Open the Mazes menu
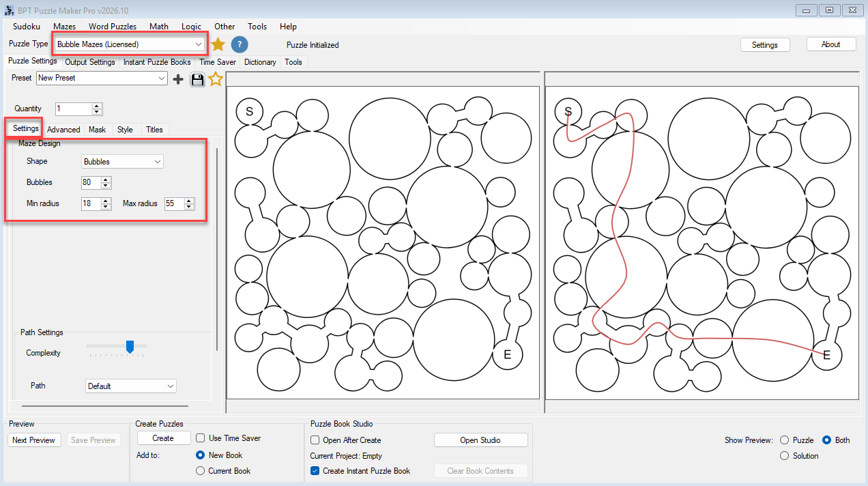The image size is (868, 486). [x=65, y=27]
